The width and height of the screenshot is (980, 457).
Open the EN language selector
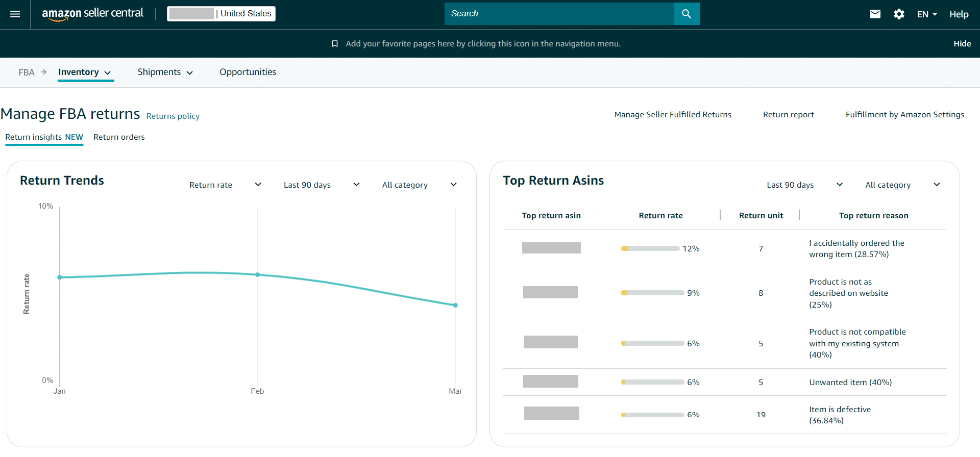(x=927, y=14)
